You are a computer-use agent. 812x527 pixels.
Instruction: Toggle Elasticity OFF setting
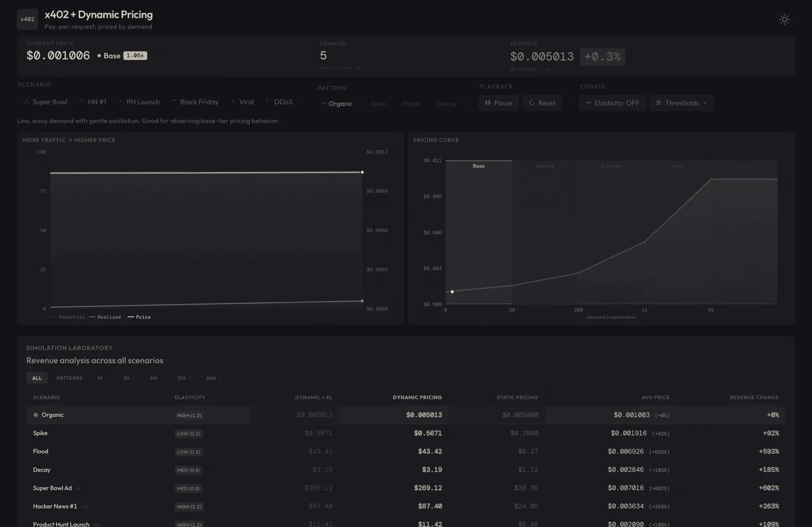(x=612, y=103)
